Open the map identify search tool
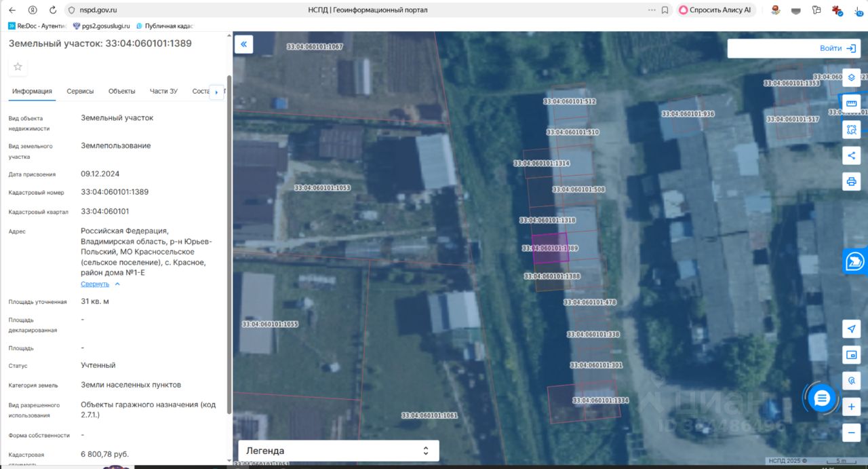 click(852, 380)
